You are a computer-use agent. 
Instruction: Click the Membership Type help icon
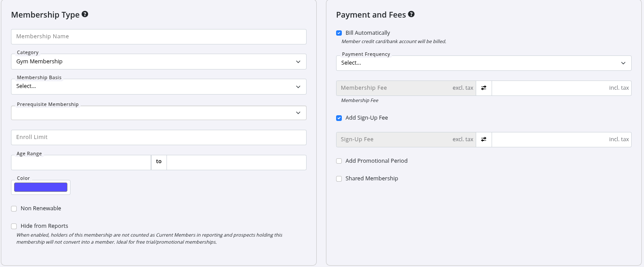(85, 14)
